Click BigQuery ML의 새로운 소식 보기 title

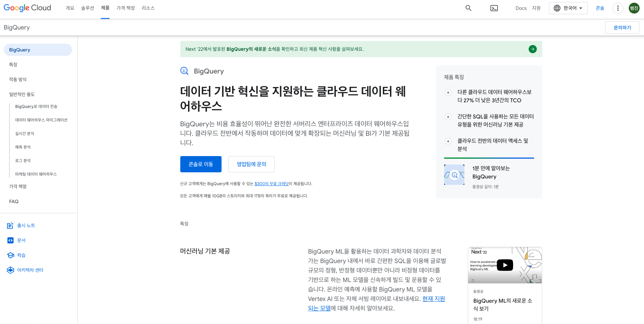(503, 305)
